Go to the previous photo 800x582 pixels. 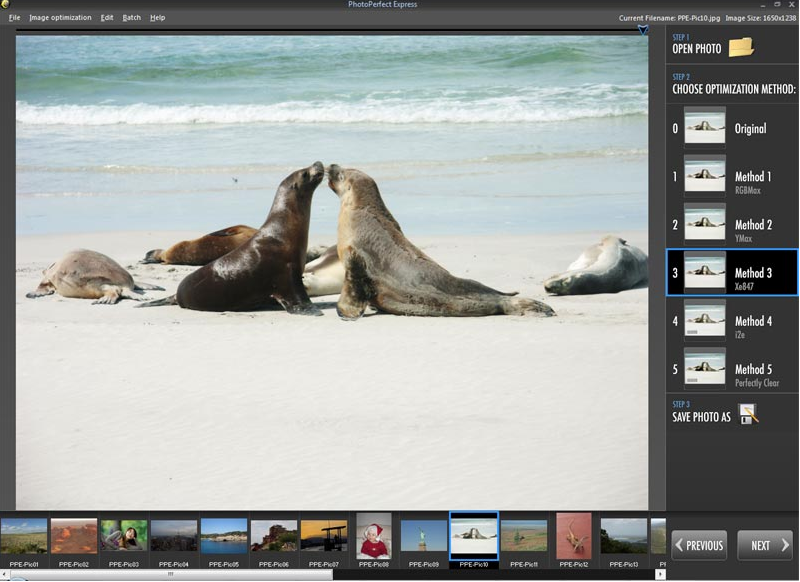click(699, 545)
